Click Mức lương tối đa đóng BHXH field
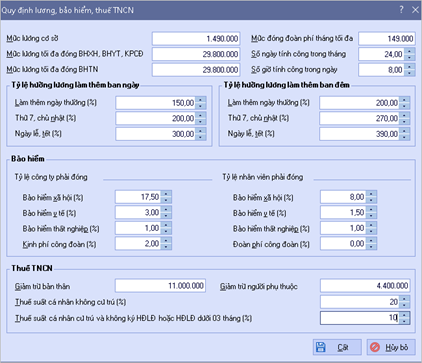 point(196,54)
